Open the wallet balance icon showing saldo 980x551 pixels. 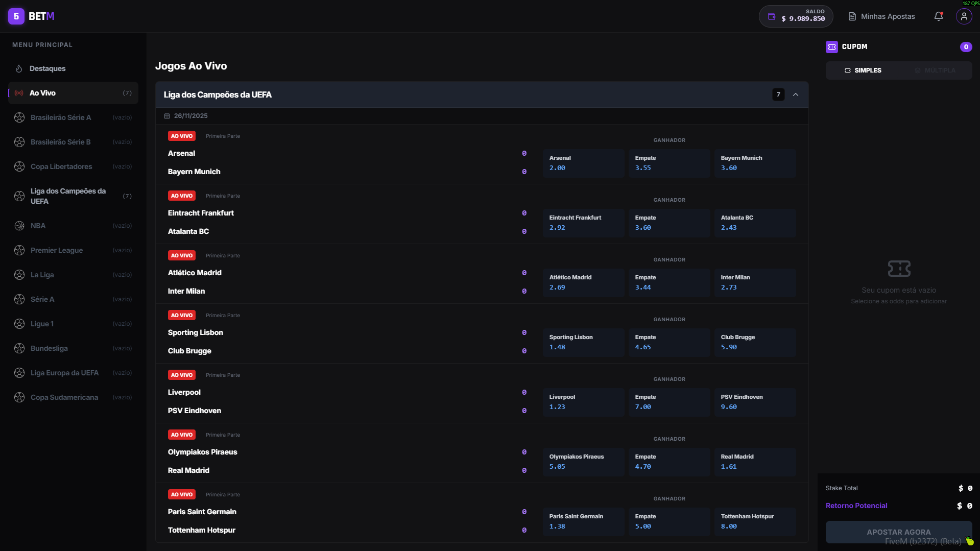pos(772,16)
